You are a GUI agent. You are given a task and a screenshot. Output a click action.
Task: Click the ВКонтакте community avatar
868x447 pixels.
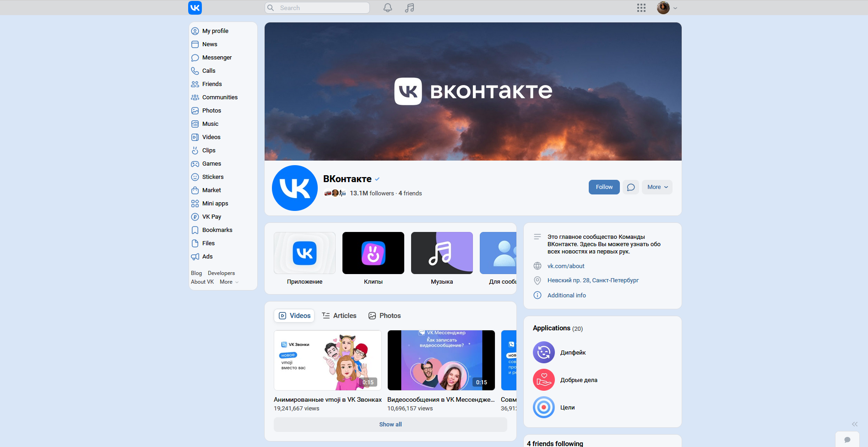click(295, 188)
